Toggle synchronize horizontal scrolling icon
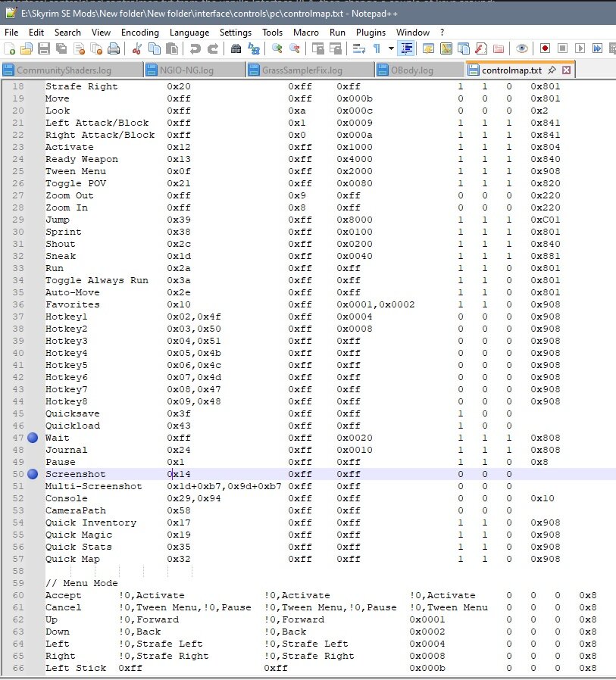Image resolution: width=616 pixels, height=680 pixels. click(x=336, y=48)
